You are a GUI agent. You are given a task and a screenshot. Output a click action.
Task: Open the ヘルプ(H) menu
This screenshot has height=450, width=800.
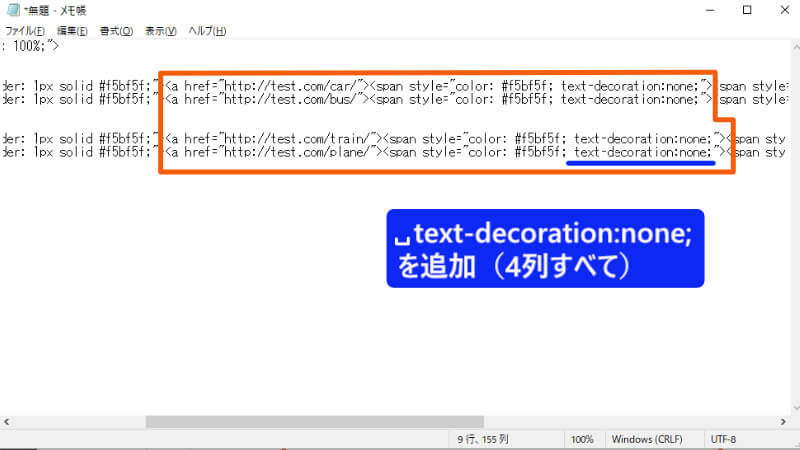(207, 31)
